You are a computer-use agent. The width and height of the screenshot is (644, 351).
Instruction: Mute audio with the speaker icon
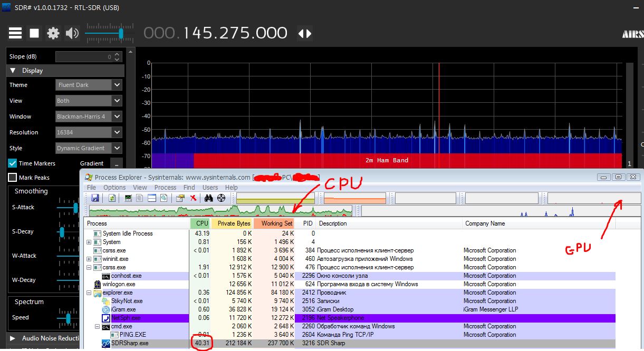[72, 33]
